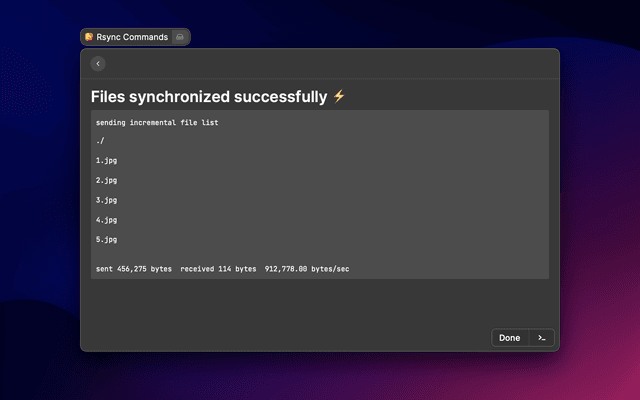
Task: Click the 'Files synchronized successfully' heading
Action: point(209,97)
